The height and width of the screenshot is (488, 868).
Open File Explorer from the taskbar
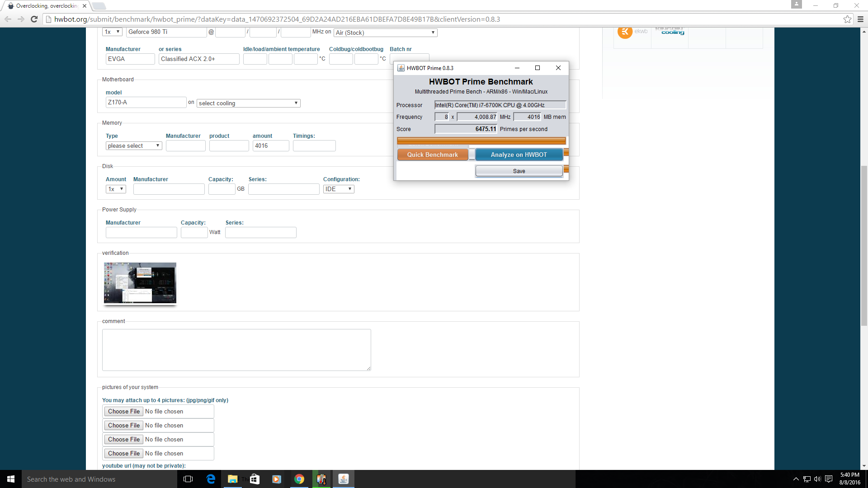(232, 479)
